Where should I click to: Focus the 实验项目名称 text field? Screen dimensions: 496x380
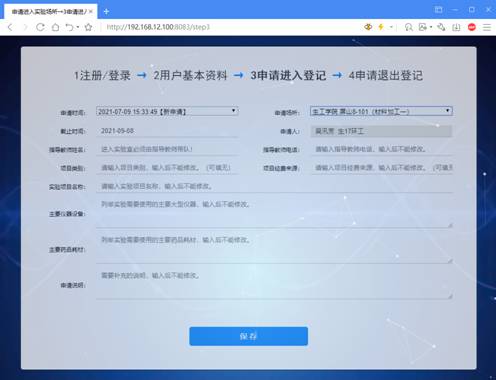274,186
